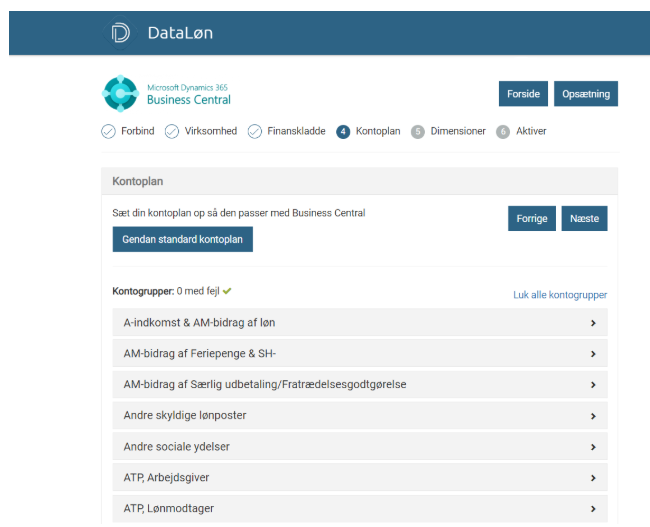The width and height of the screenshot is (650, 527).
Task: Click the DataLøn logo icon in header
Action: click(x=121, y=33)
